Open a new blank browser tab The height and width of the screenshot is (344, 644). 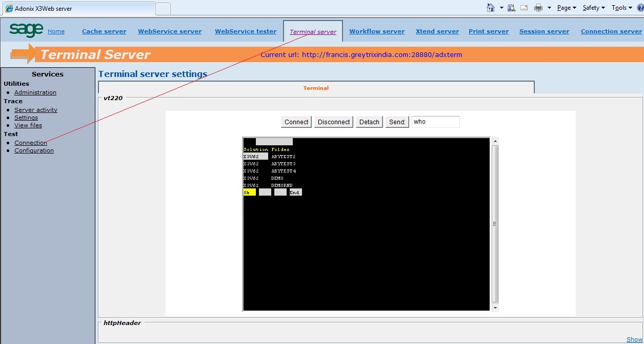tap(163, 9)
